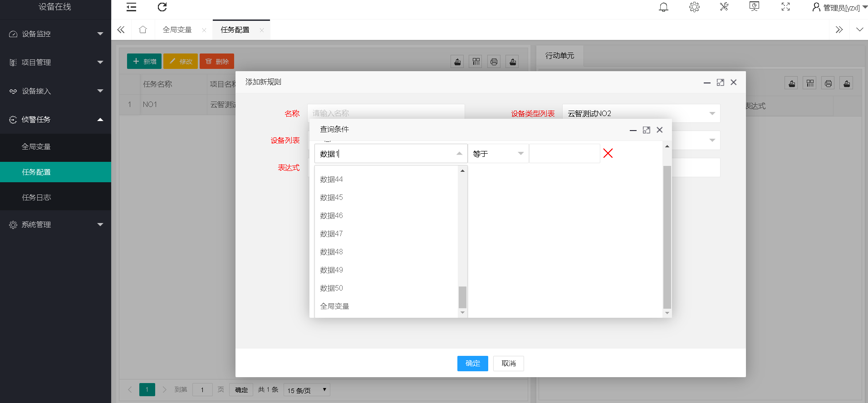Click the 查询条件 dialog vertical scrollbar
The image size is (868, 403).
point(667,237)
